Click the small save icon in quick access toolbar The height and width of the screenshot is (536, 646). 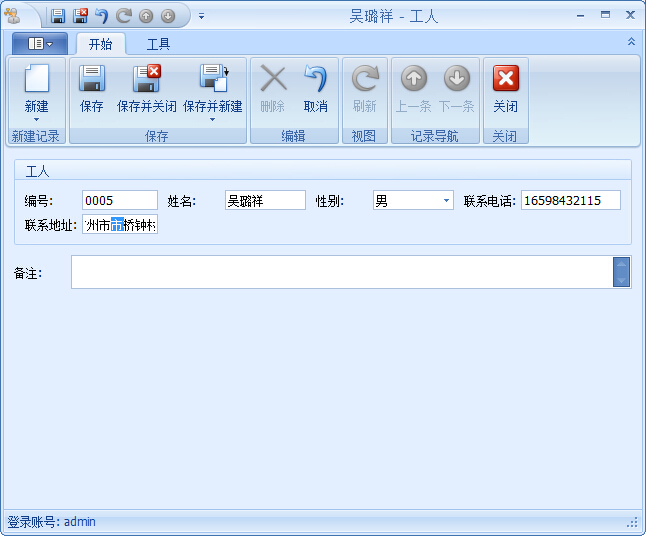click(x=58, y=16)
